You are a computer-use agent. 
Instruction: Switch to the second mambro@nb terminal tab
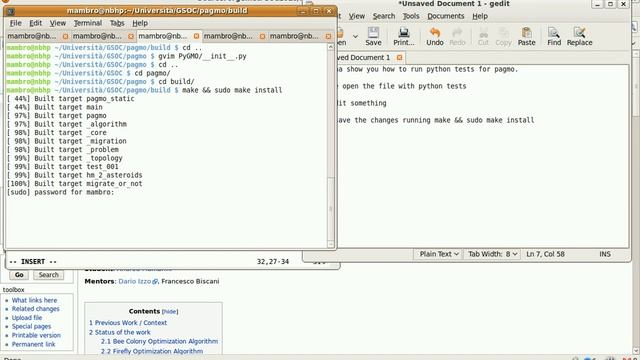tap(97, 36)
